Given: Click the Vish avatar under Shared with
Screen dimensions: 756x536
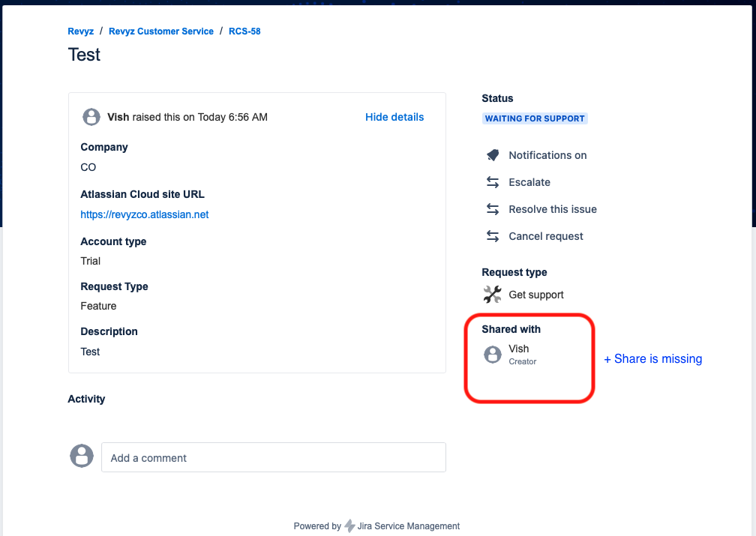Looking at the screenshot, I should coord(492,355).
